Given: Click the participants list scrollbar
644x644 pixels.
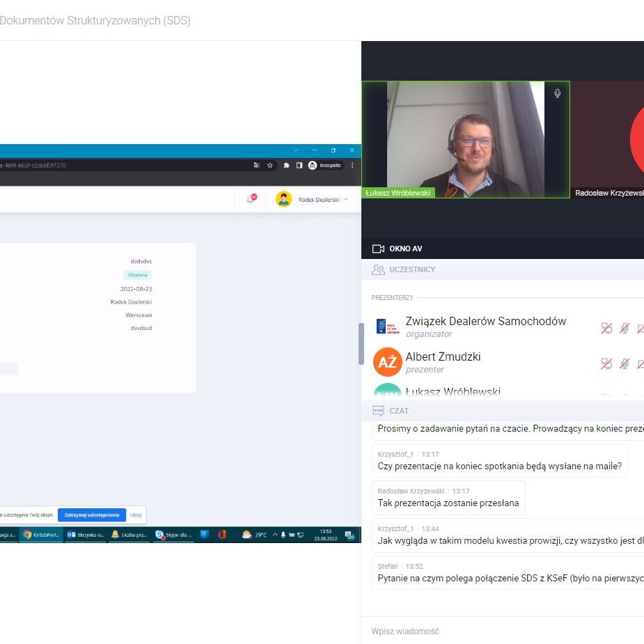Looking at the screenshot, I should pyautogui.click(x=361, y=343).
